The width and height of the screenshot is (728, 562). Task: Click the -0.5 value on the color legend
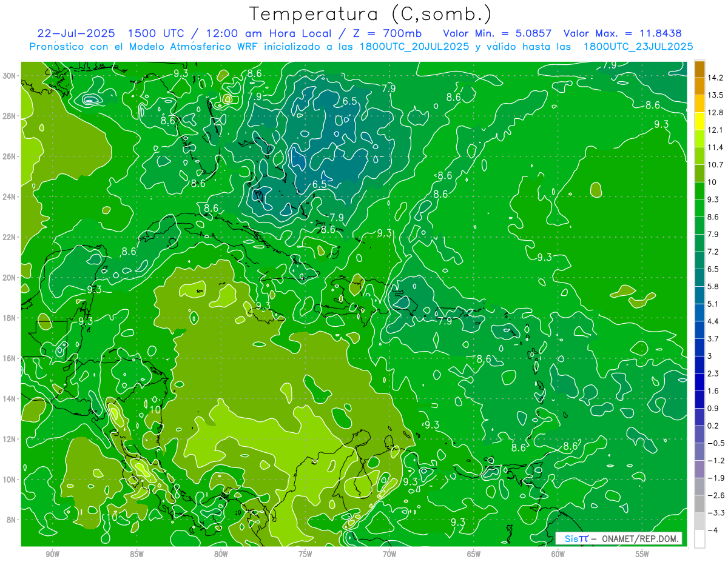pos(715,443)
